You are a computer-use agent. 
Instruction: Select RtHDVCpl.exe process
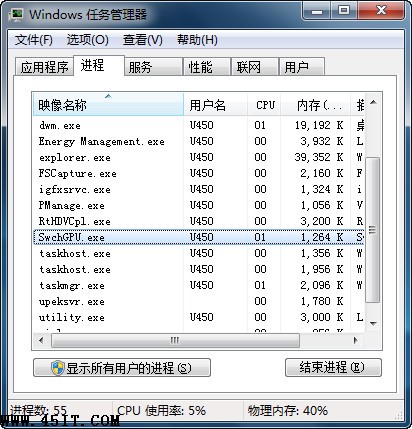tap(199, 221)
